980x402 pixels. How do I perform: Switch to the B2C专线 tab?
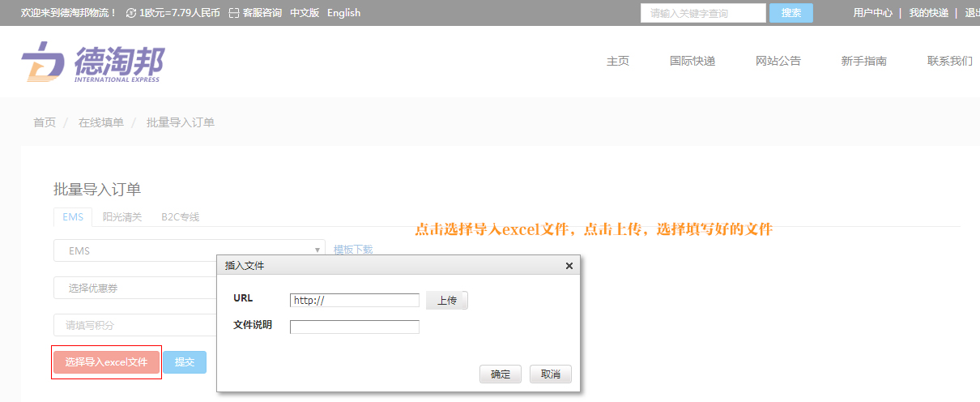(180, 217)
